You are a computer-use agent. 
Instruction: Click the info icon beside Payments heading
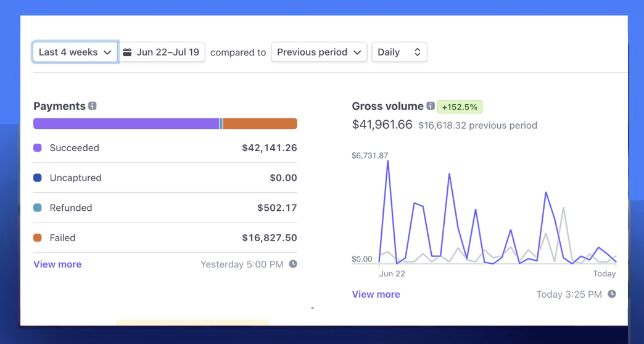(93, 106)
